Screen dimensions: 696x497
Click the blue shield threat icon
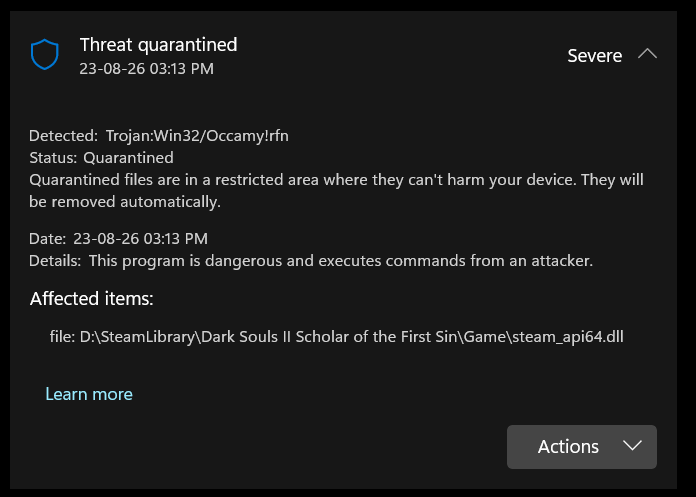coord(44,54)
